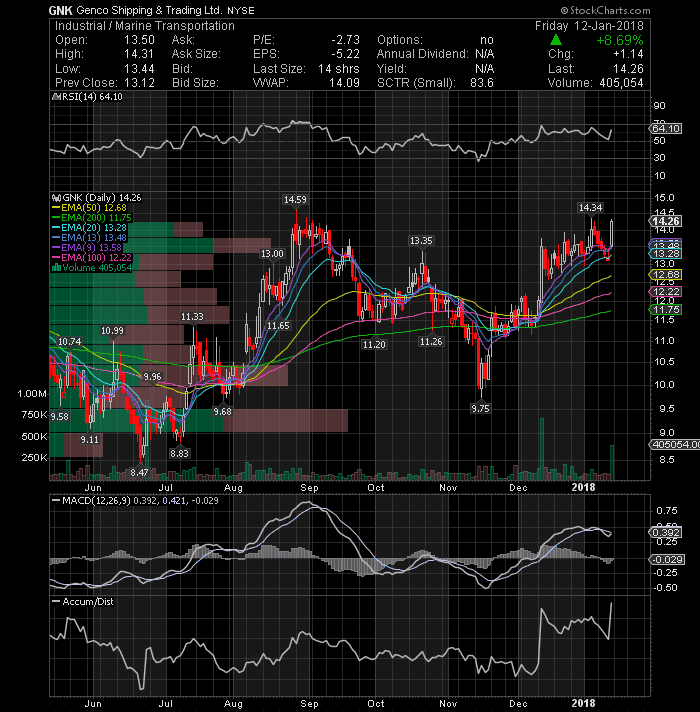Image resolution: width=700 pixels, height=712 pixels.
Task: Select the Genco Shipping & Trading Ltd. name
Action: pos(149,10)
